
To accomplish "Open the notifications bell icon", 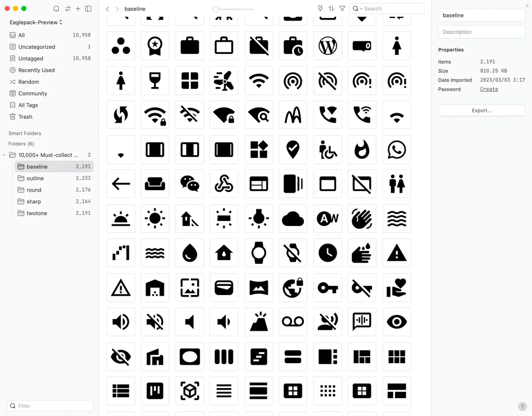I will pos(56,9).
